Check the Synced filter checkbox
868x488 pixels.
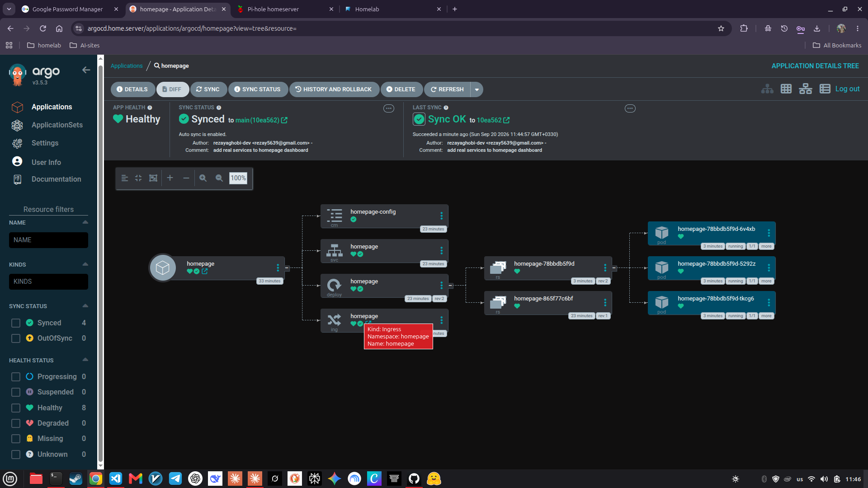[x=16, y=323]
